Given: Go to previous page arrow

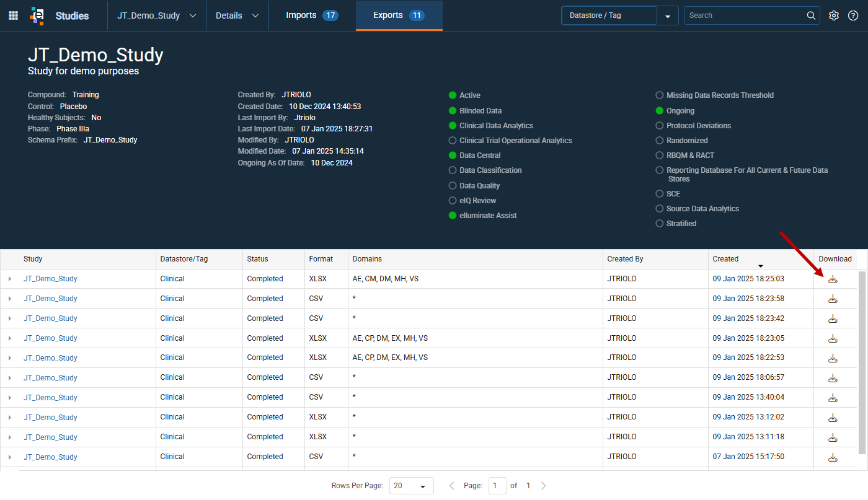Looking at the screenshot, I should coord(452,486).
